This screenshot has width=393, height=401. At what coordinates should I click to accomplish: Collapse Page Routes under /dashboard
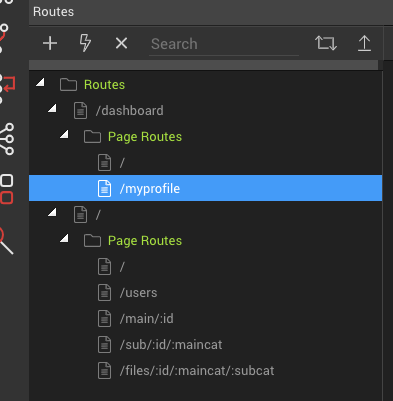[x=64, y=134]
